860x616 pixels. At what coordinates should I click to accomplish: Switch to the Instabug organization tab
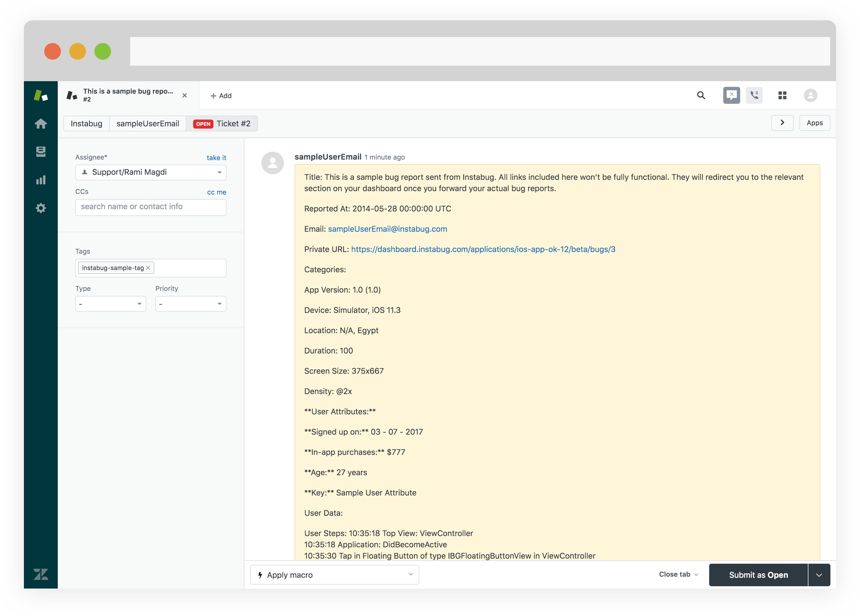(86, 124)
